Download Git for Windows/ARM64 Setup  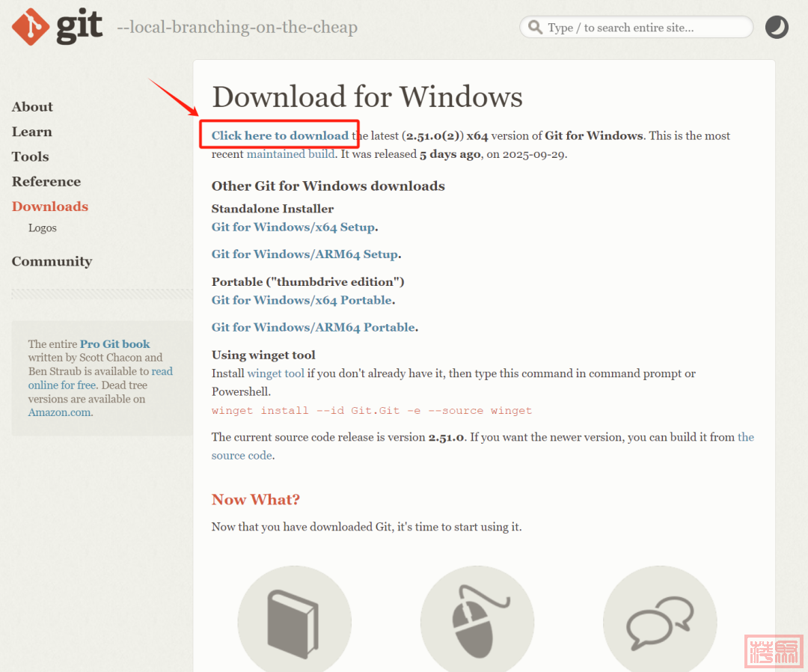(304, 254)
